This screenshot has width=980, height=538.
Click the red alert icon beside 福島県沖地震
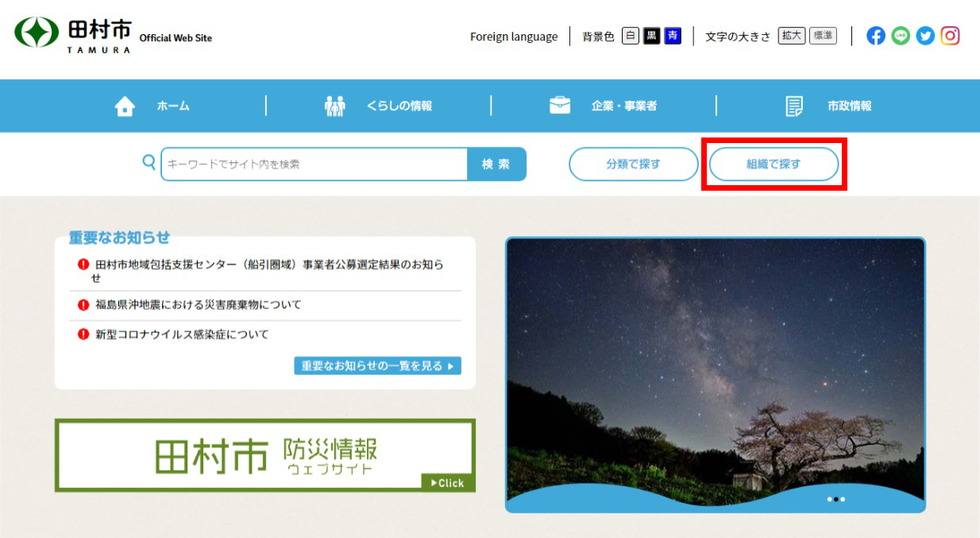pos(83,304)
